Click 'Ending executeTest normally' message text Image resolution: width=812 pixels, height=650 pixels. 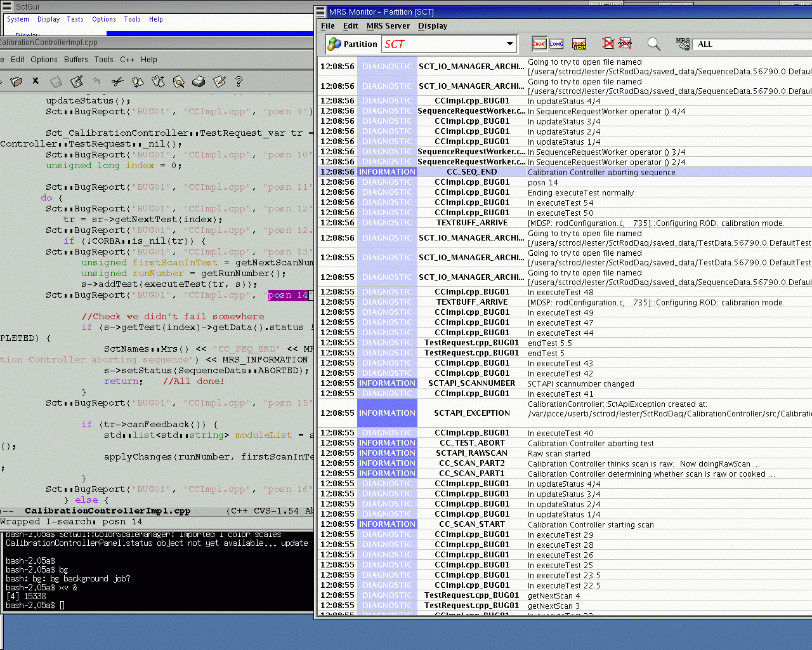point(580,193)
